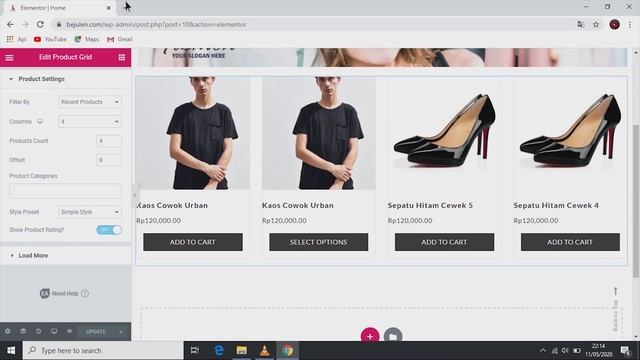Click the Sepatu Hitam Cewek 4 image
The width and height of the screenshot is (640, 360).
pos(570,133)
